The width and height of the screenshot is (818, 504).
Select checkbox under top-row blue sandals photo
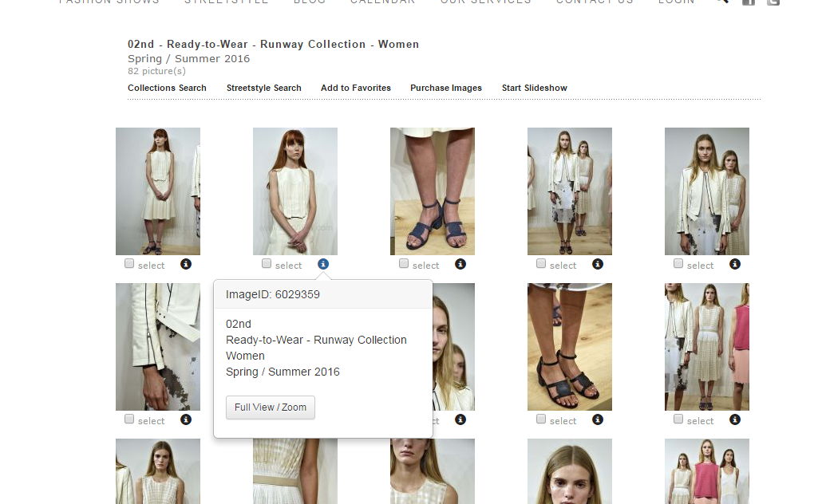pos(404,264)
